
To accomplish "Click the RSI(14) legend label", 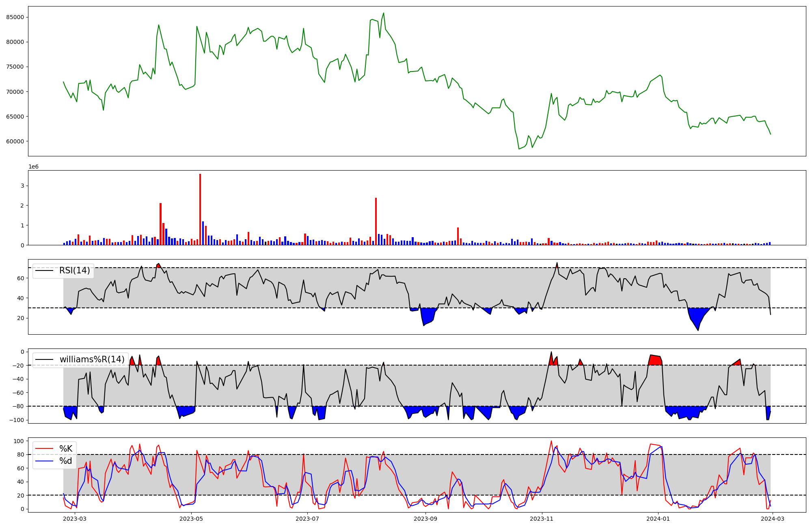I will (x=74, y=270).
